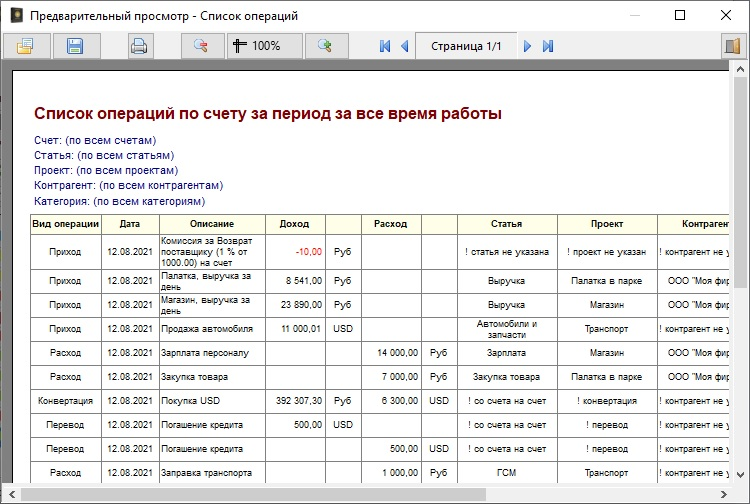Click the '392 307,30' income amount
The image size is (750, 504).
[299, 401]
